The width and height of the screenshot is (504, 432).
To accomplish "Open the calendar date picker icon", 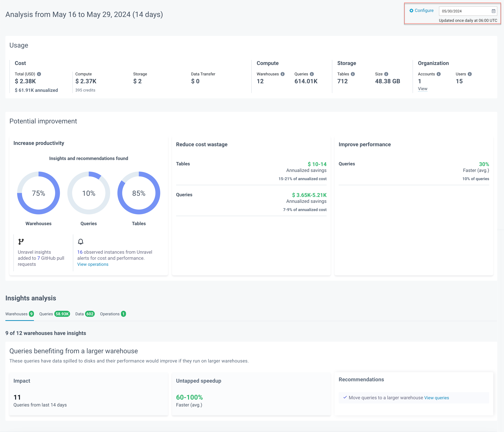I will click(x=493, y=11).
